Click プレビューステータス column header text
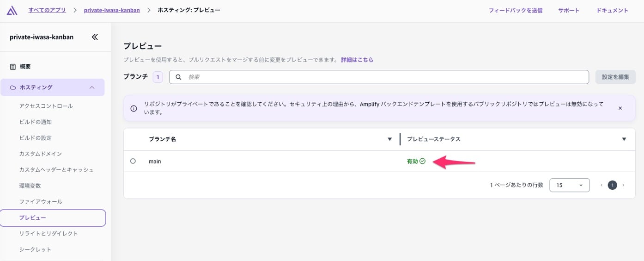The height and width of the screenshot is (261, 644). point(434,139)
